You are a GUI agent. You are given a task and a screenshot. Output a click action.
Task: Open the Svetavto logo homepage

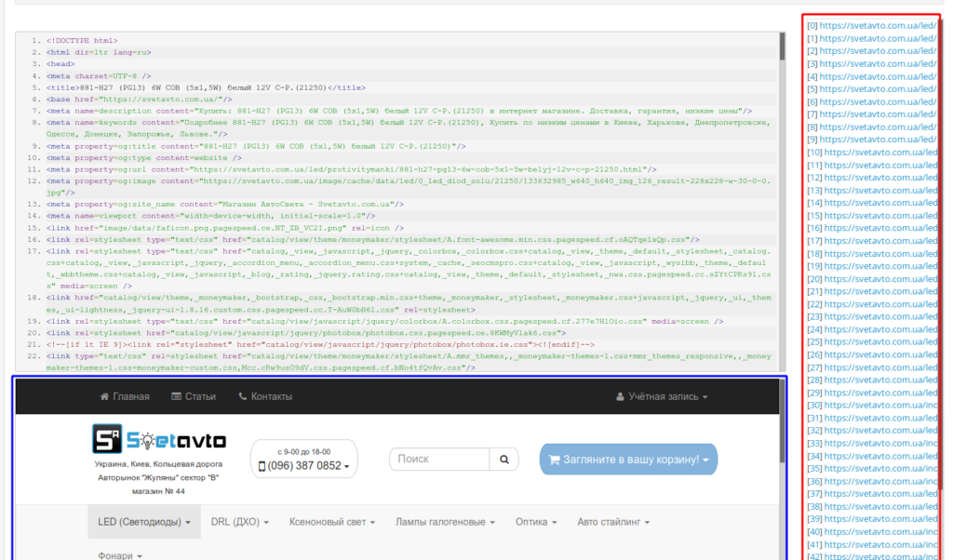(159, 438)
